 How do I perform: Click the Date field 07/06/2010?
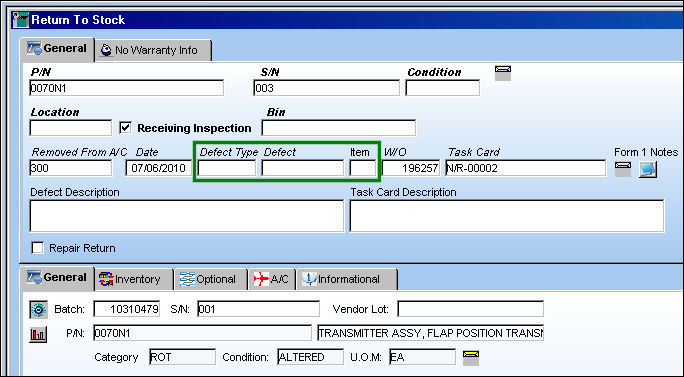tap(159, 168)
